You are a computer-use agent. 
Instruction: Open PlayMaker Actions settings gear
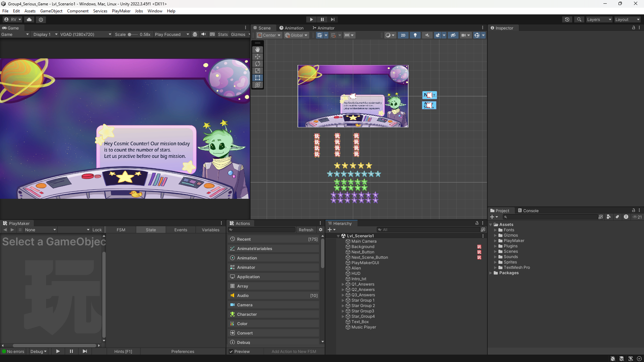(321, 230)
